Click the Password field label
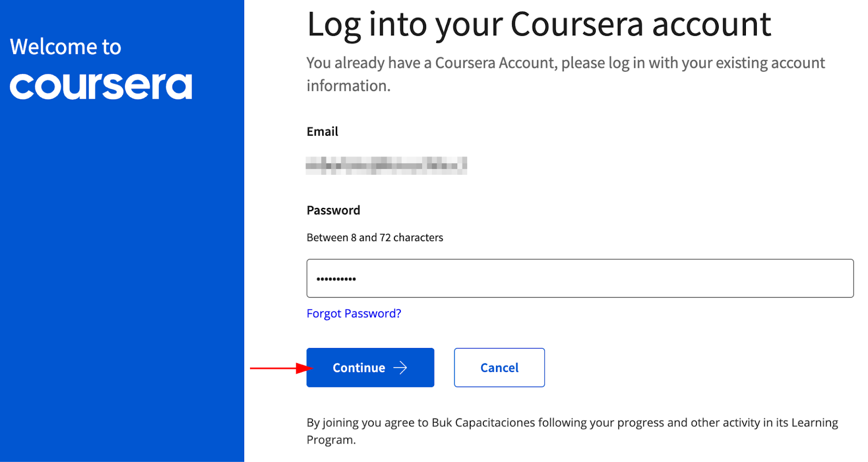Image resolution: width=868 pixels, height=462 pixels. (x=333, y=211)
